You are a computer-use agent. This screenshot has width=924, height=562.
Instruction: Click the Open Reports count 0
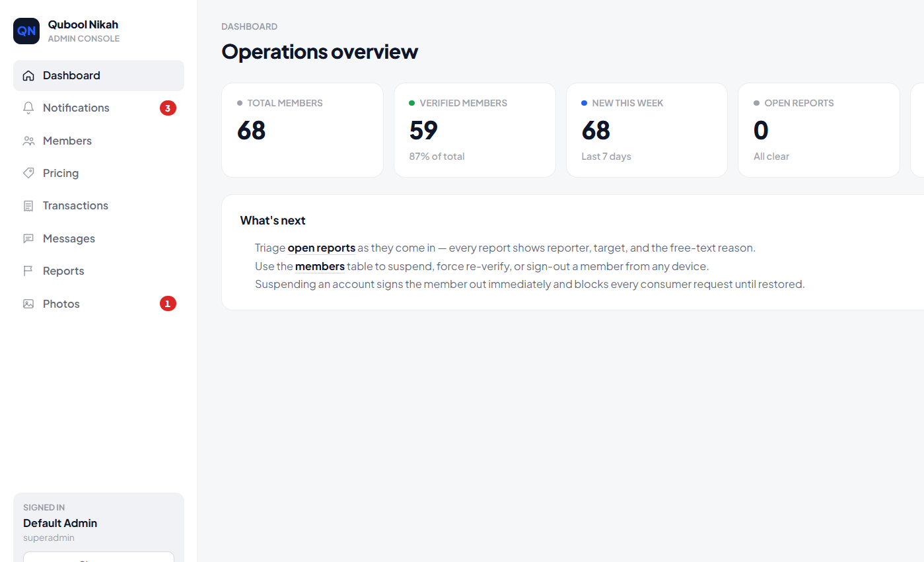pos(761,130)
